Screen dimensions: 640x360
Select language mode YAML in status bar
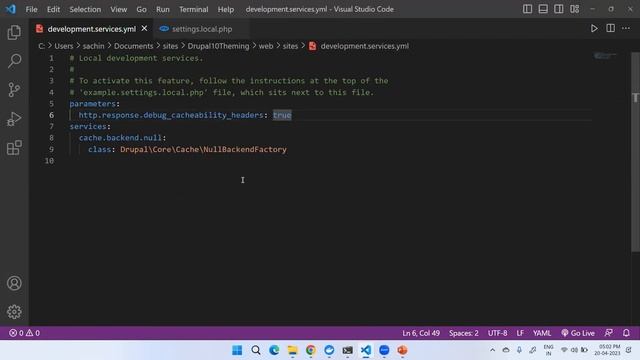coord(542,333)
